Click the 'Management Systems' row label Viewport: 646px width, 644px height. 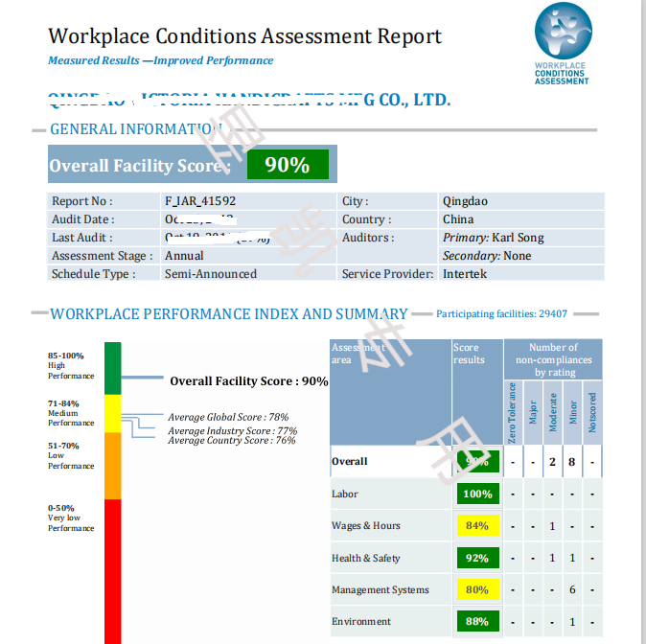(x=381, y=589)
